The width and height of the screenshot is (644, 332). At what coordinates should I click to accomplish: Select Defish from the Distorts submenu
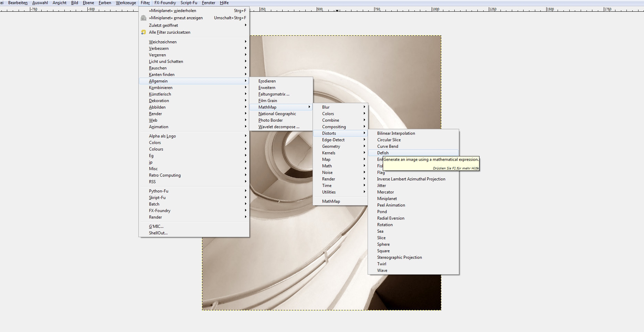tap(383, 153)
